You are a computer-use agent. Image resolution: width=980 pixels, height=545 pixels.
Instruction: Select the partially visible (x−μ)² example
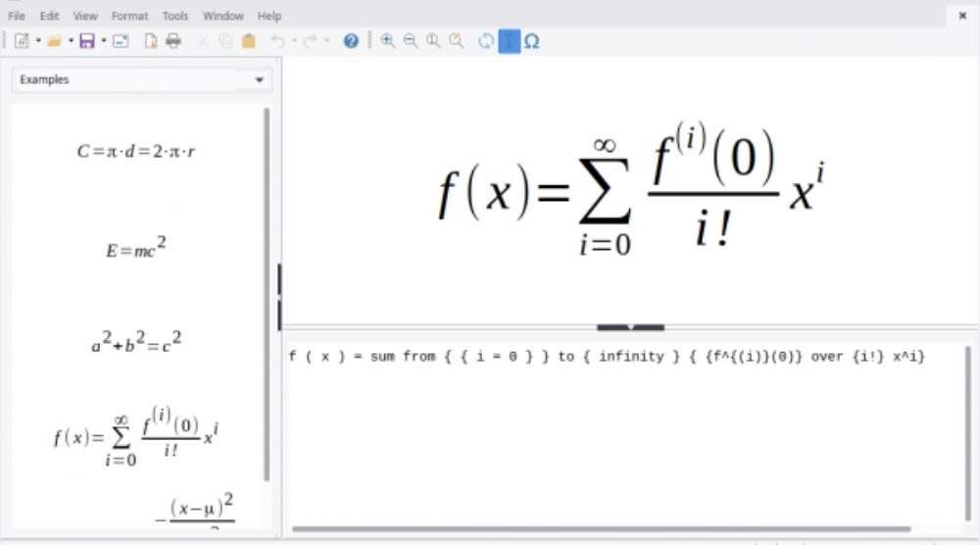(x=195, y=510)
